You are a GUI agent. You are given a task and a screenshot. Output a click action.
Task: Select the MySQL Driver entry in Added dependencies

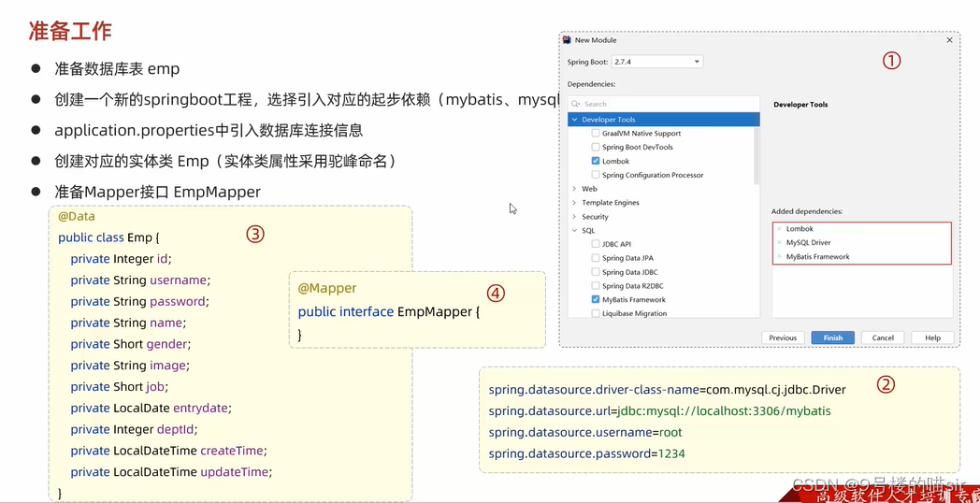click(808, 242)
